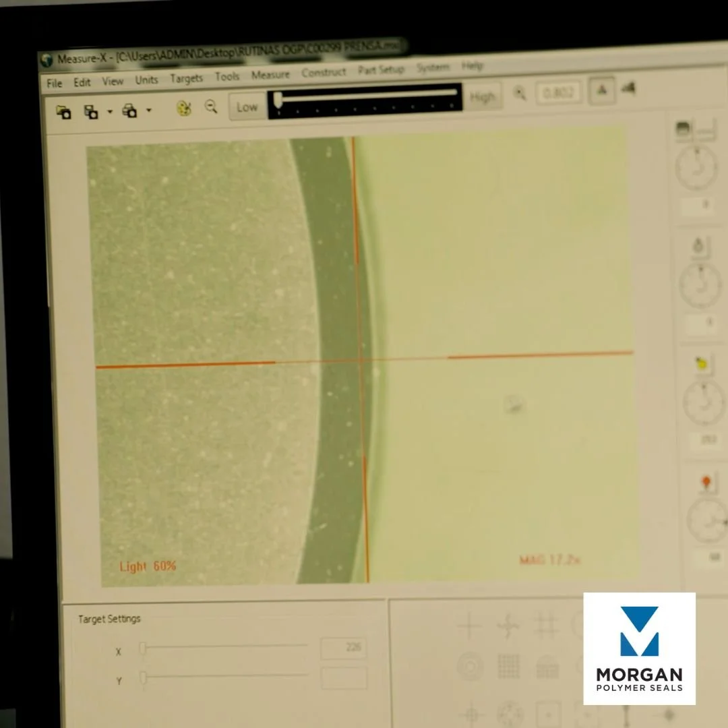Click the magnifier icon beside the 0.802 field

pos(520,94)
